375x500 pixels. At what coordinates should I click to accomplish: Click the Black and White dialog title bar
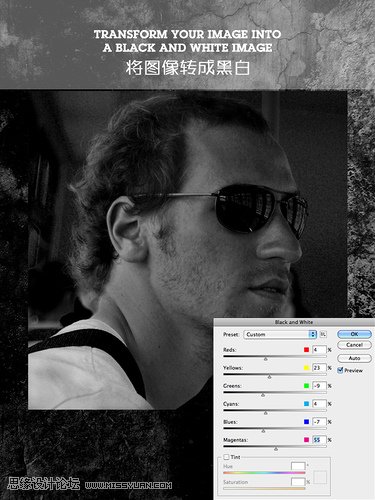click(294, 322)
